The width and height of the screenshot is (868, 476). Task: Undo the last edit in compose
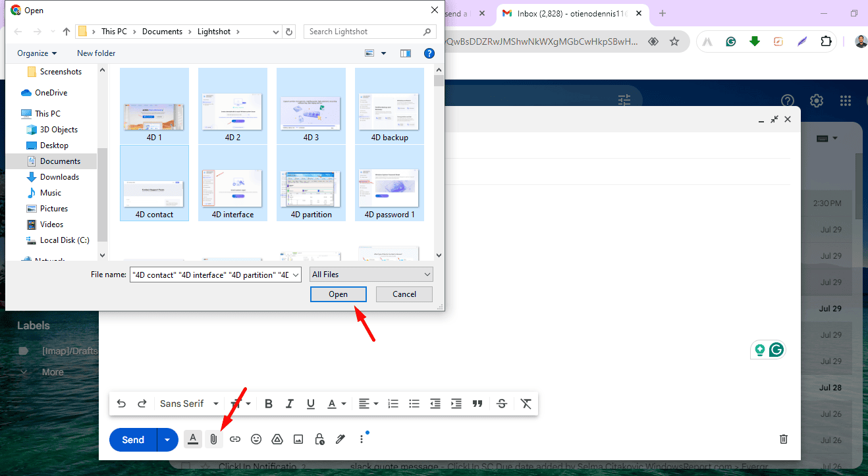[121, 404]
